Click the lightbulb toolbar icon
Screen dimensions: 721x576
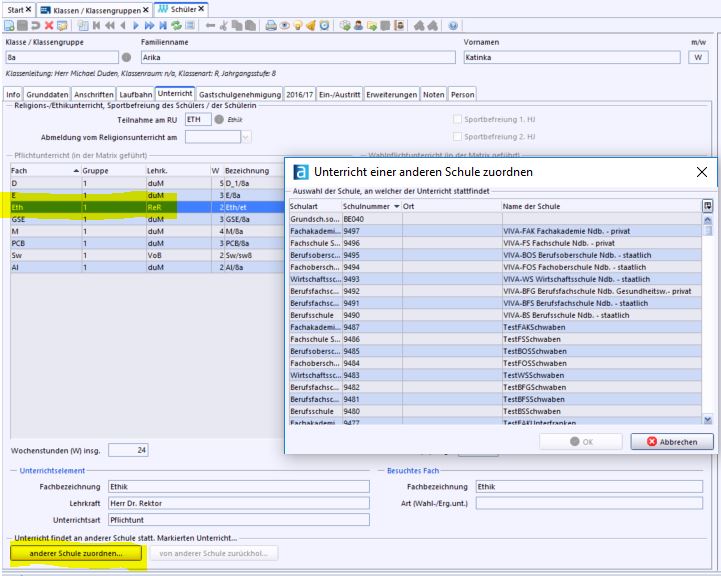298,26
